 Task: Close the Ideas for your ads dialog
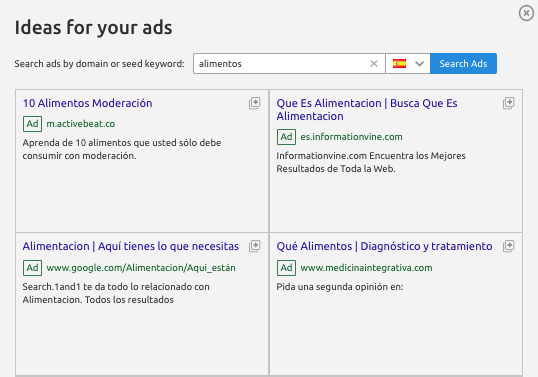point(526,13)
